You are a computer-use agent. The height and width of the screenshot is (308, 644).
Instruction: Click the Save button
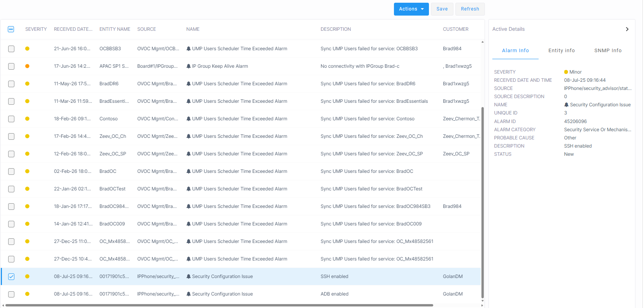(442, 9)
